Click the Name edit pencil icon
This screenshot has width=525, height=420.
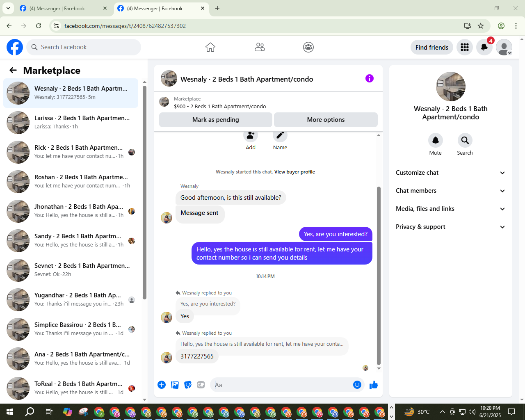(280, 136)
